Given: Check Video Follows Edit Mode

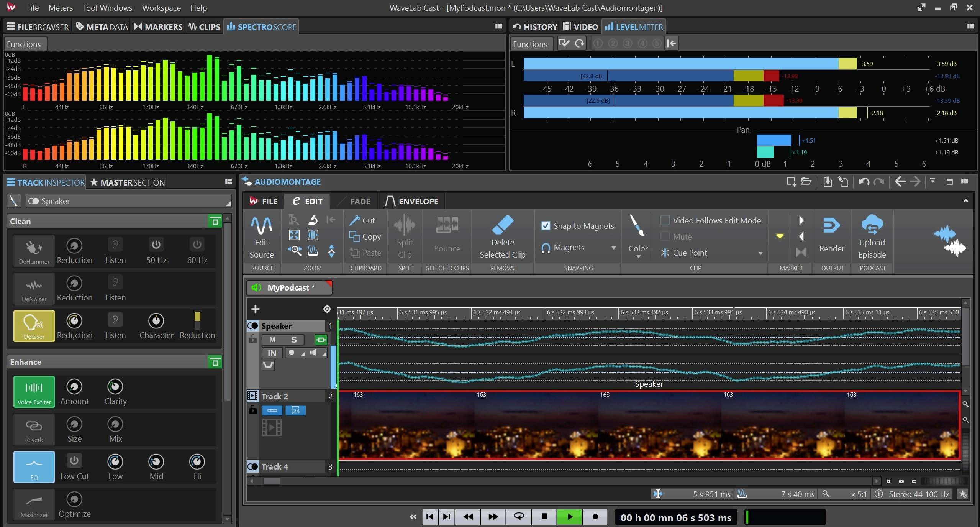Looking at the screenshot, I should coord(665,220).
